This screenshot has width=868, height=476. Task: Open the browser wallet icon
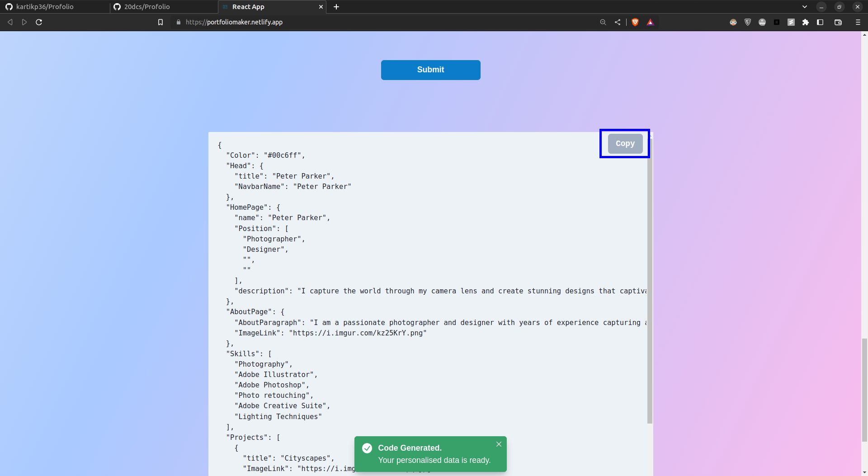click(838, 22)
